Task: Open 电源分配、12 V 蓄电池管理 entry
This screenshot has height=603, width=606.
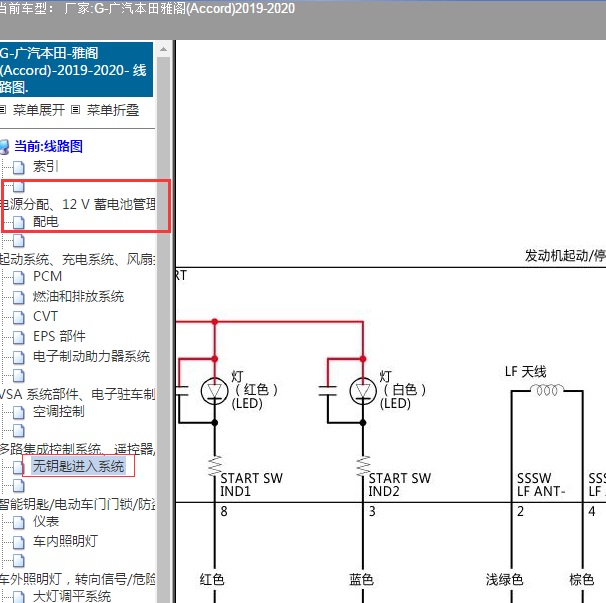Action: click(x=78, y=204)
